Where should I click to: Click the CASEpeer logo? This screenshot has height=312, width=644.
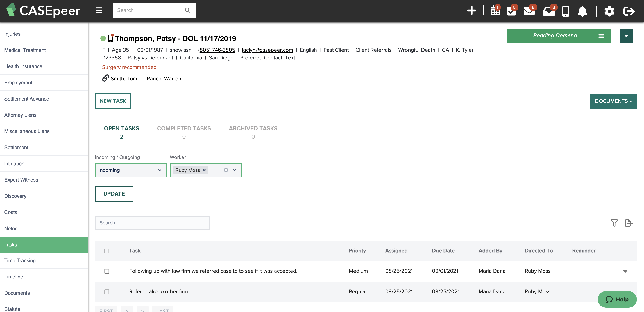[x=43, y=10]
